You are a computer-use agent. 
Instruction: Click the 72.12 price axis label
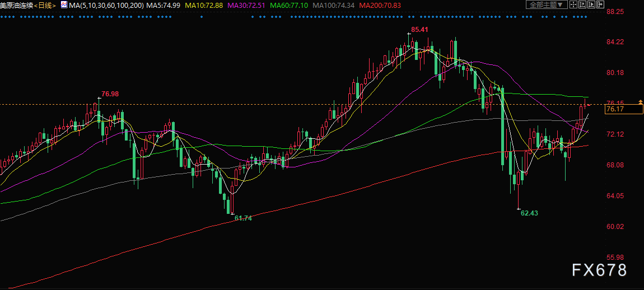point(615,134)
